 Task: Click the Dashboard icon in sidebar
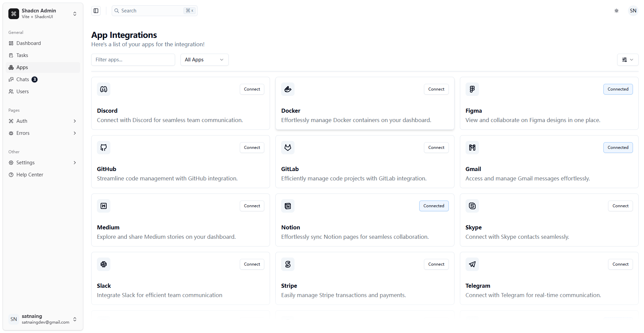coord(11,43)
